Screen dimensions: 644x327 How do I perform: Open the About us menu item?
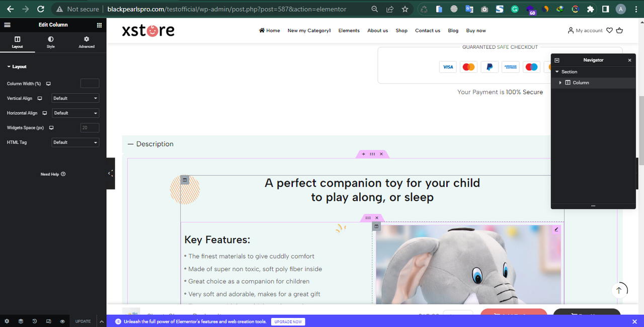point(378,31)
